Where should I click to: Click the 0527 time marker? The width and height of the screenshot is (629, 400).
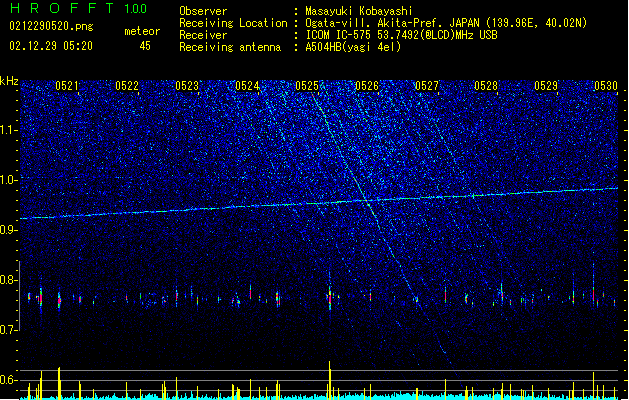(x=427, y=86)
